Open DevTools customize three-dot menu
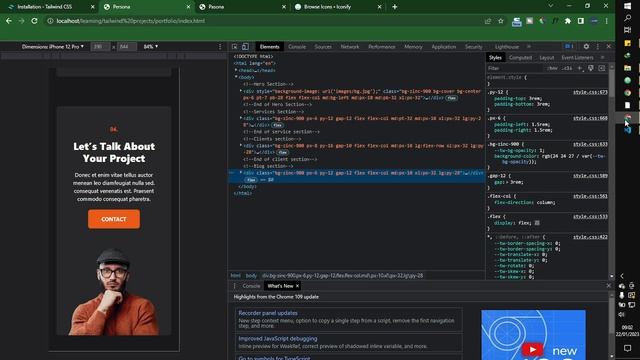640x360 pixels. (x=598, y=47)
